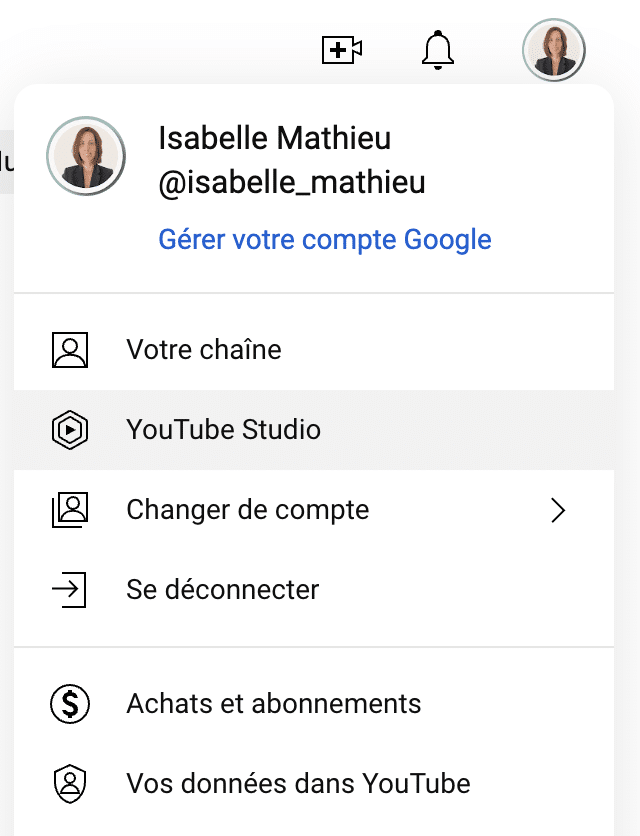Select the Se déconnecter text
This screenshot has height=836, width=640.
223,590
